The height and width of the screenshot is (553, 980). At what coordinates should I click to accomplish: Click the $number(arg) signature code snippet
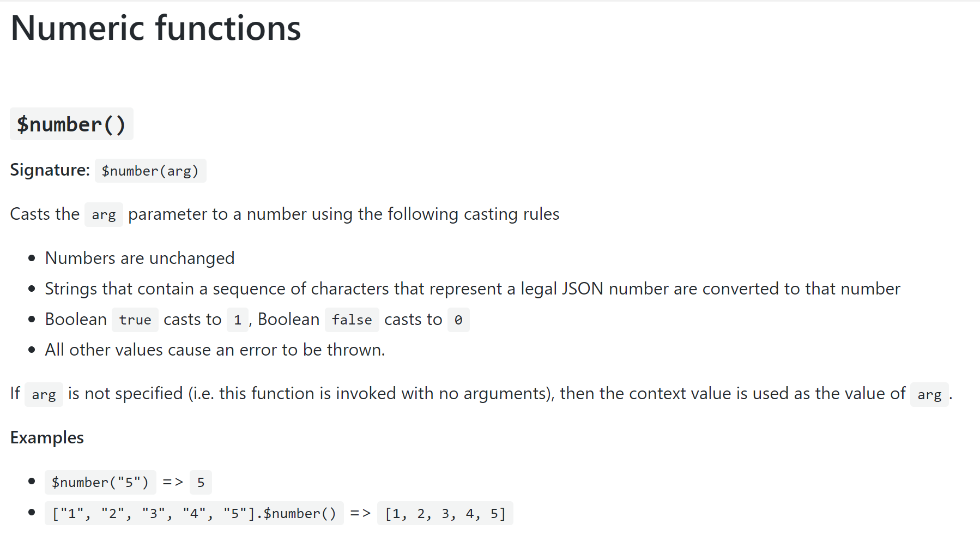(150, 171)
